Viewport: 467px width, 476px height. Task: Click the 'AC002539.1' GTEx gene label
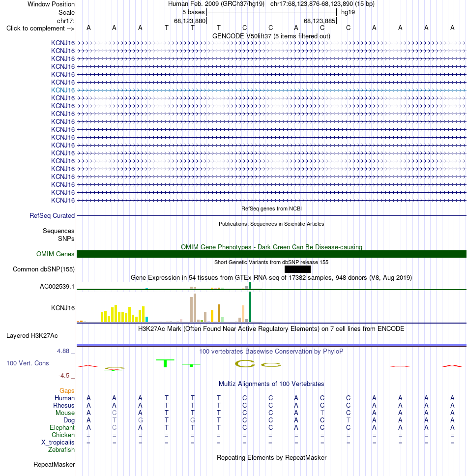click(57, 287)
